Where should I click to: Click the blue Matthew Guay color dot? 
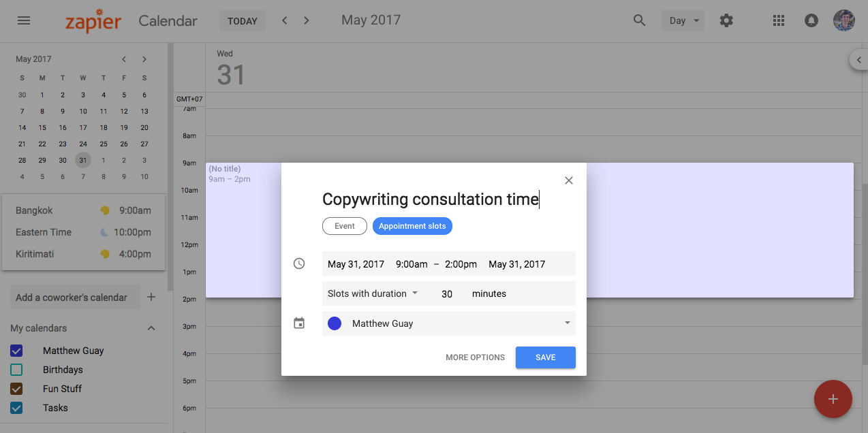coord(335,323)
